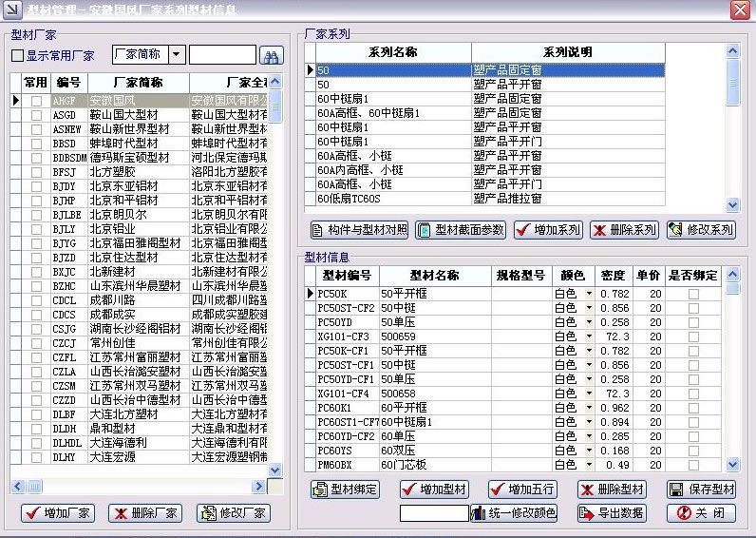Open color dropdown for PC50K row
Screen dimensions: 756x538
[589, 294]
